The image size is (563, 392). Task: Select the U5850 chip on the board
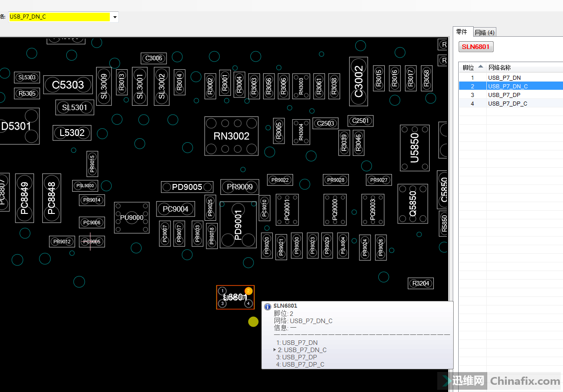[x=414, y=148]
